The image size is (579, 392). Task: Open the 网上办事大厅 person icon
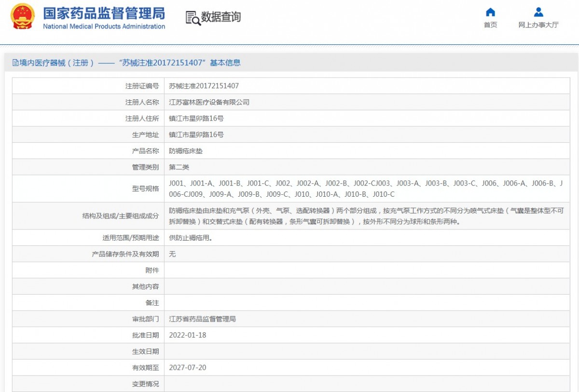538,12
